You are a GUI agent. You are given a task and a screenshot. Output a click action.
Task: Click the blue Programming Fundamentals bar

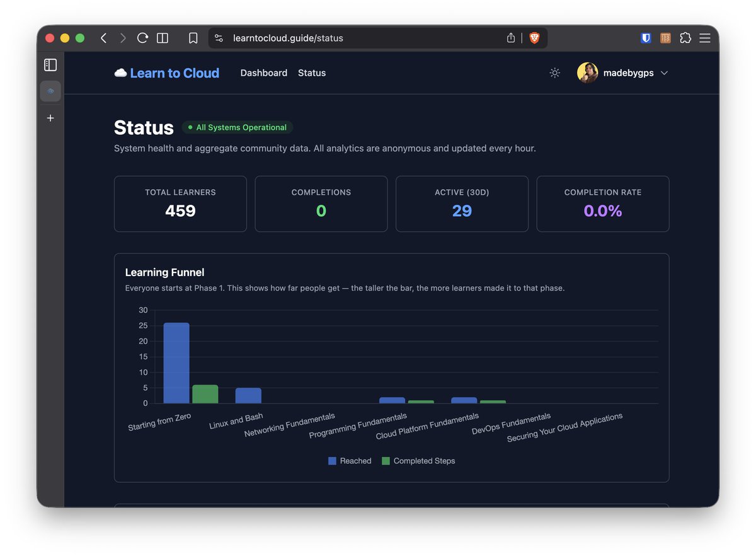[392, 400]
